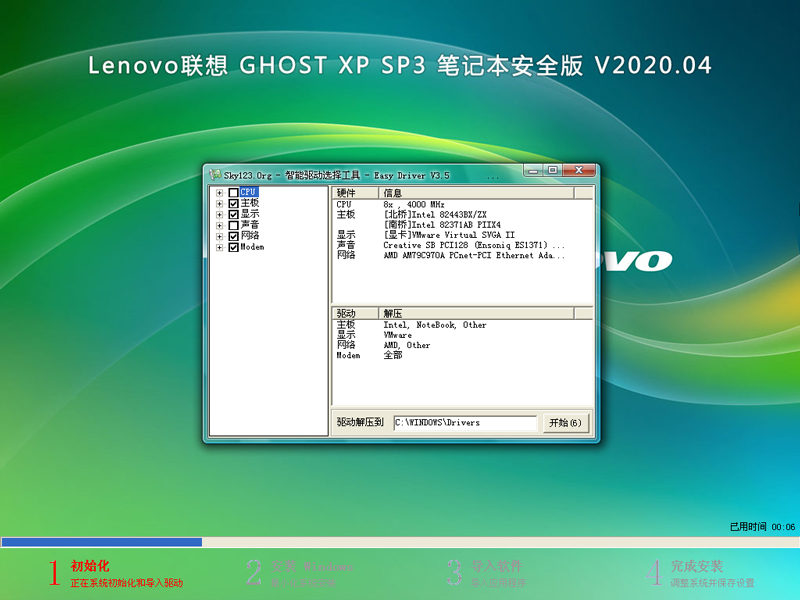This screenshot has height=600, width=800.
Task: Uncheck the Modem checkbox
Action: [x=234, y=247]
